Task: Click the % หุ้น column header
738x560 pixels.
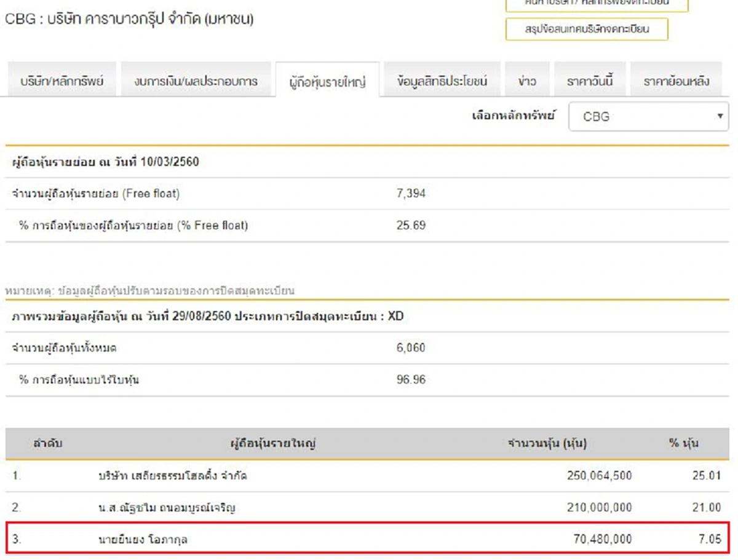Action: (x=684, y=443)
